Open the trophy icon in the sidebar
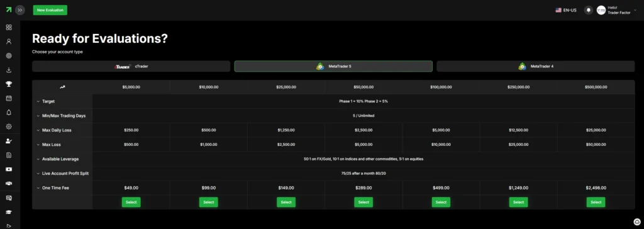This screenshot has height=229, width=644. click(9, 84)
